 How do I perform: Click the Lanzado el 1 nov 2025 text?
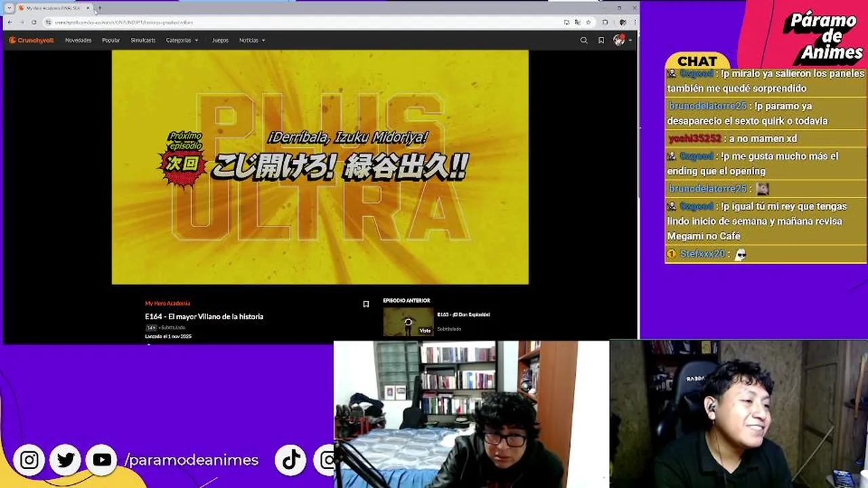pyautogui.click(x=168, y=336)
